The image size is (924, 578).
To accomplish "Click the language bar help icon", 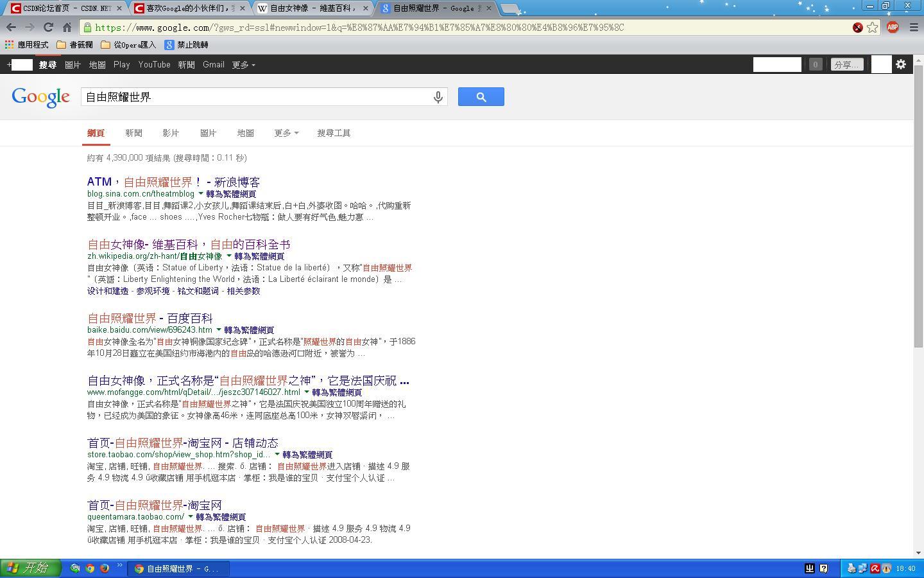I will point(824,568).
